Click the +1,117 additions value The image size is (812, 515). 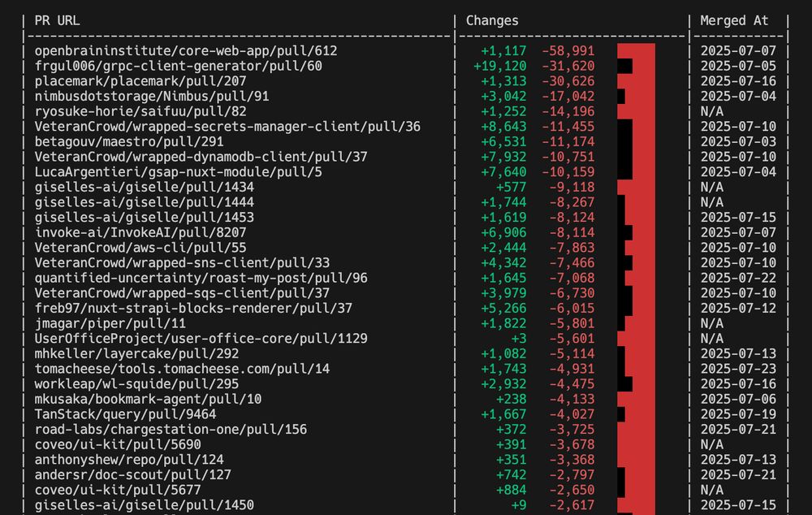(x=503, y=51)
